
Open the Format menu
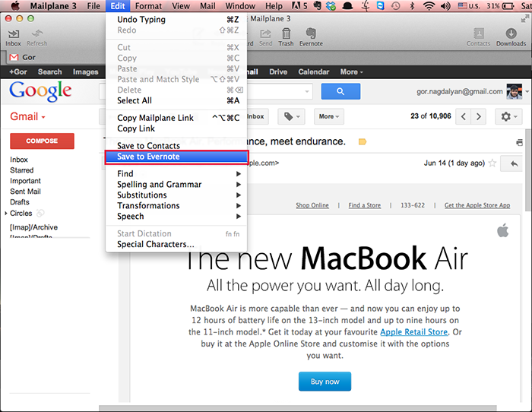coord(148,6)
